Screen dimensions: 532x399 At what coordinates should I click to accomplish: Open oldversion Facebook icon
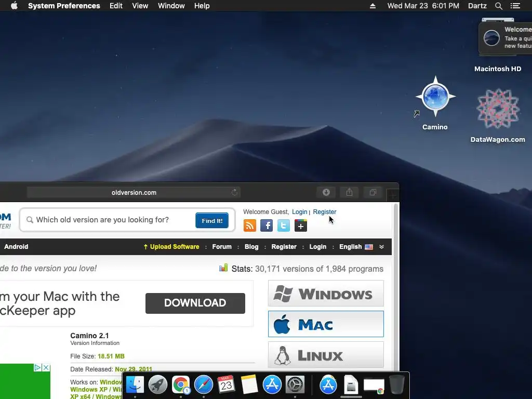[x=267, y=225]
